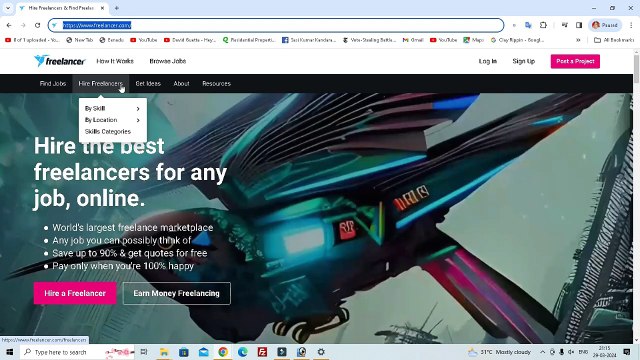Screen dimensions: 640x360
Task: Go back with browser back arrow
Action: point(9,25)
